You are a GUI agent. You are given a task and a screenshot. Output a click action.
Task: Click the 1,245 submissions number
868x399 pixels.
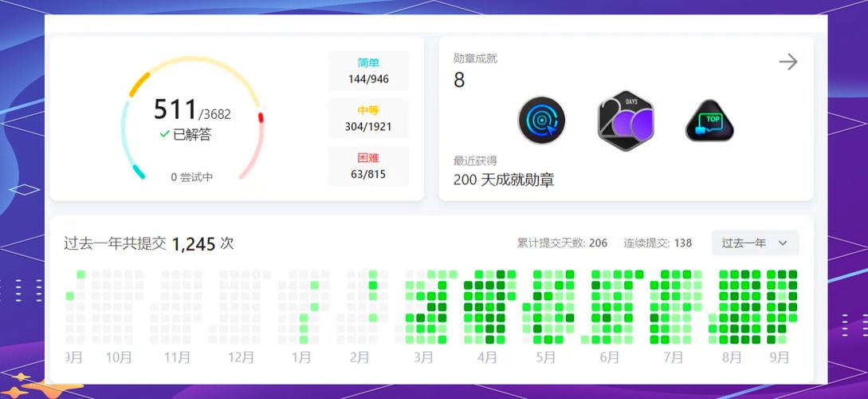pos(193,244)
